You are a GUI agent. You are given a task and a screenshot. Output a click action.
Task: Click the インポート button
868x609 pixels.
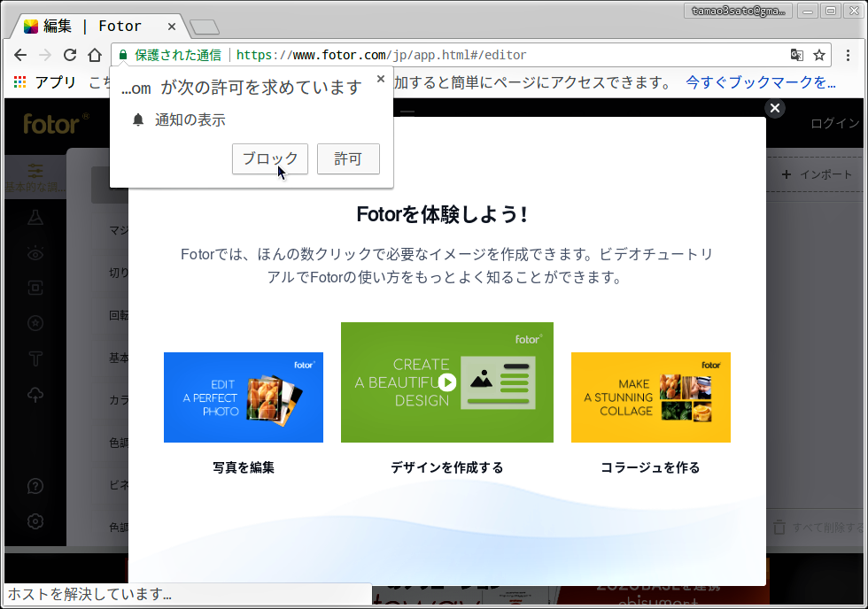817,174
